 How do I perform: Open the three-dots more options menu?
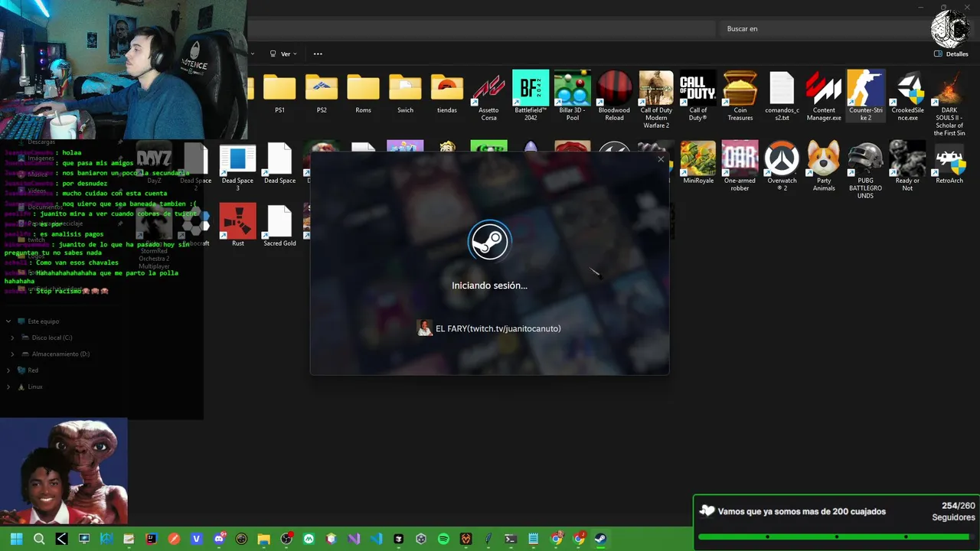[x=318, y=54]
